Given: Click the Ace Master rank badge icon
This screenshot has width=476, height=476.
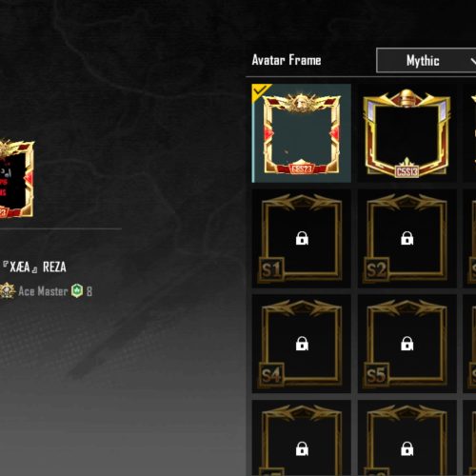Looking at the screenshot, I should point(7,290).
